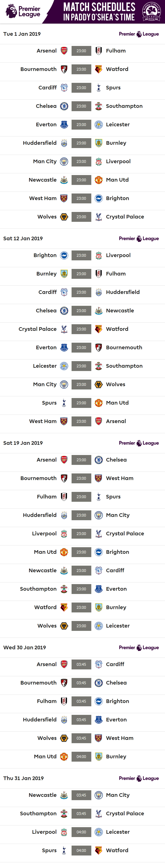Click Chelsea crest in Arsenal vs Chelsea row
Viewport: 165px width, 868px height.
tap(99, 460)
